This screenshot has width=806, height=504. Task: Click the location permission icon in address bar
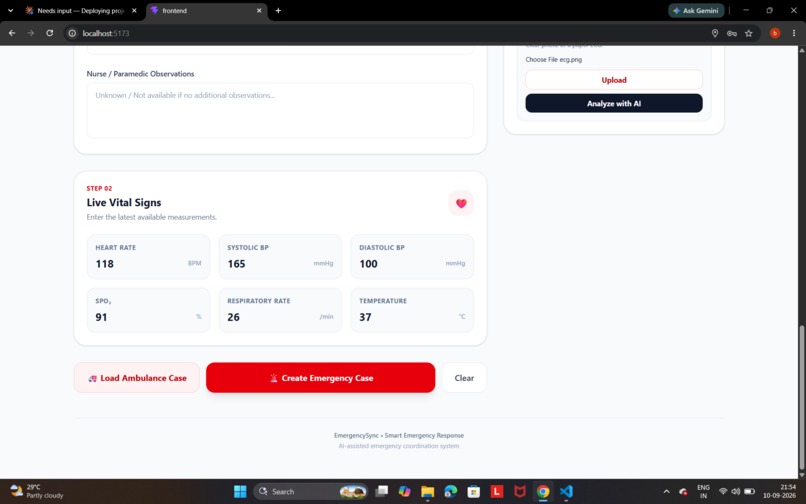(715, 33)
